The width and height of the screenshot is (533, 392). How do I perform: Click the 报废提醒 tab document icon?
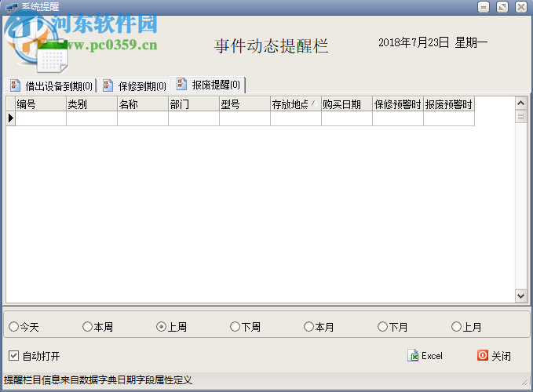tap(181, 84)
